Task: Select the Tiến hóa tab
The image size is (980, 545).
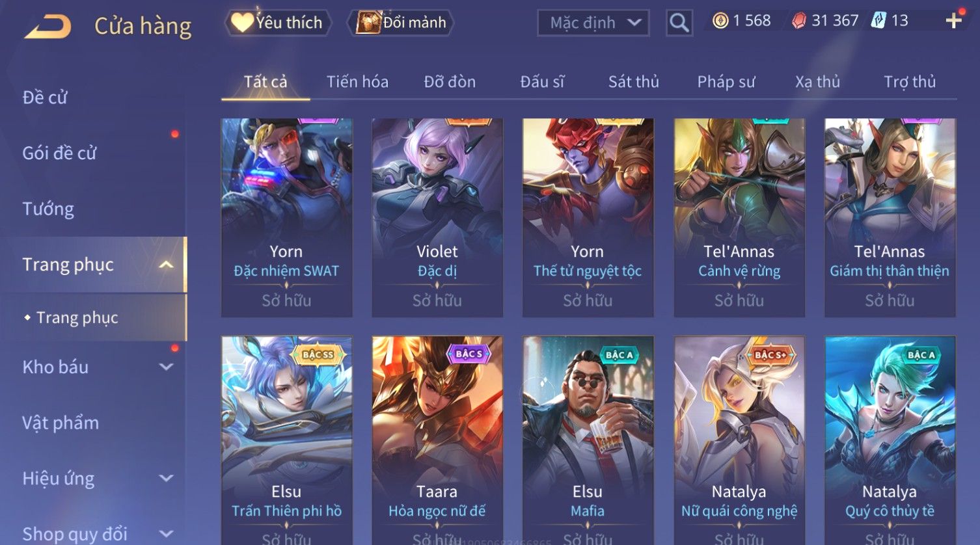Action: 357,82
